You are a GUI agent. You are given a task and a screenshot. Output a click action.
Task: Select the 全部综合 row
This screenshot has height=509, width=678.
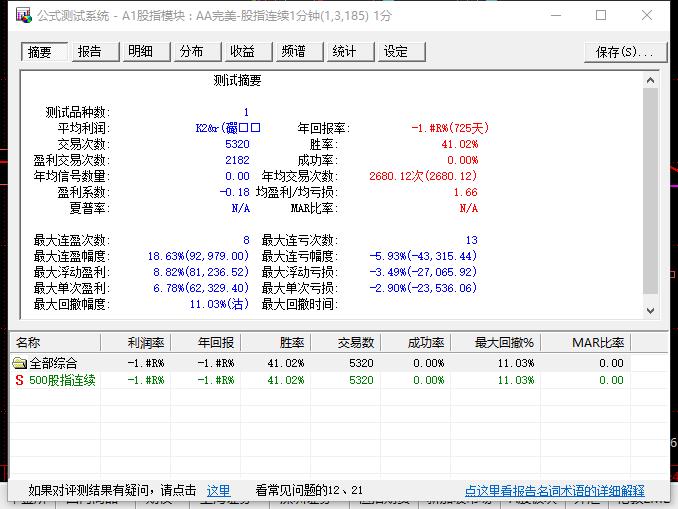pos(320,363)
